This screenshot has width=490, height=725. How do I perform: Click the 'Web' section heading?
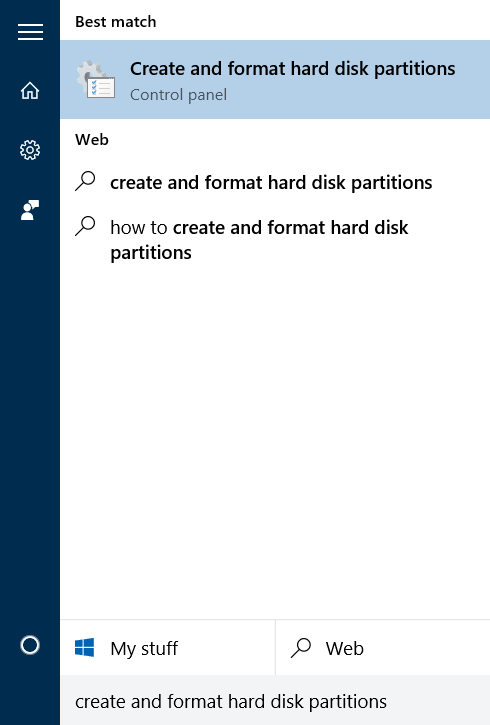coord(92,140)
